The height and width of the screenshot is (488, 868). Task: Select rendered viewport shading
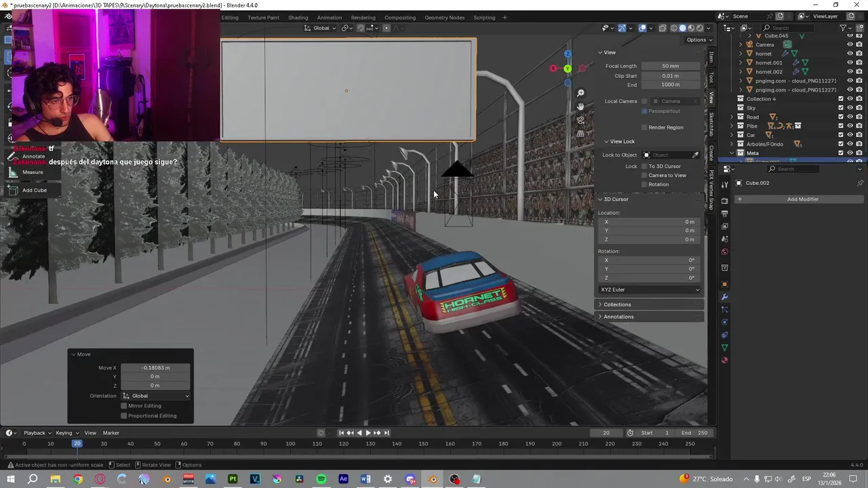click(x=701, y=28)
